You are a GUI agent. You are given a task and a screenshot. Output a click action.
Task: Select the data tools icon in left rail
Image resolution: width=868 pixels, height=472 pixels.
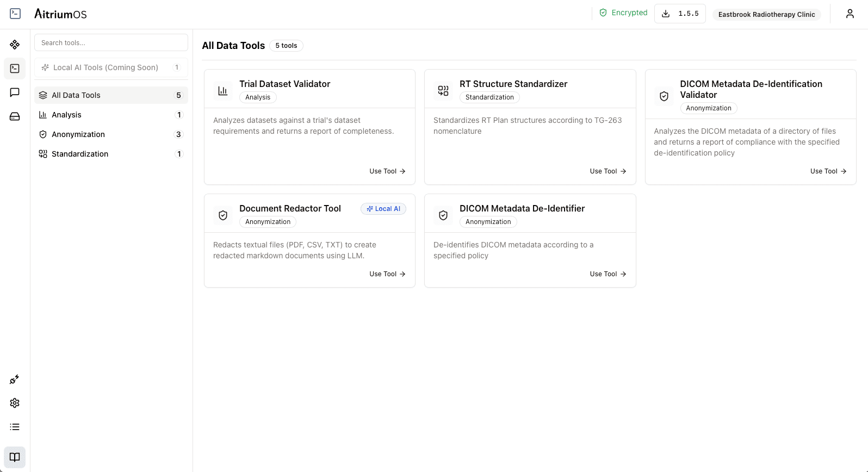(15, 69)
